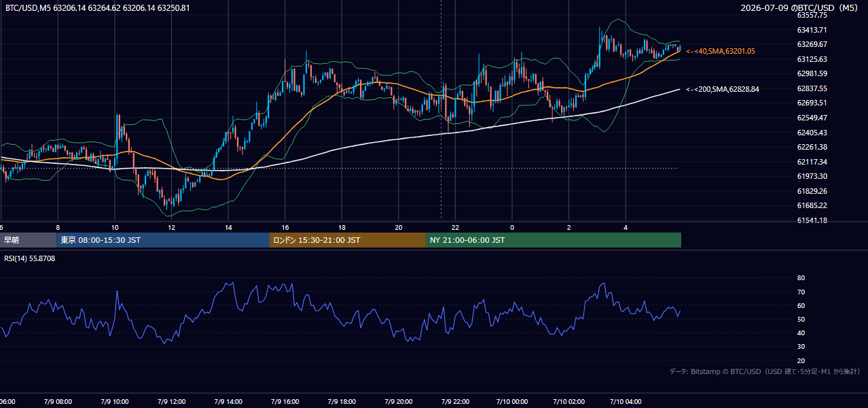Screen dimensions: 868x408
Task: Click price axis value 62117.34
Action: tap(812, 162)
